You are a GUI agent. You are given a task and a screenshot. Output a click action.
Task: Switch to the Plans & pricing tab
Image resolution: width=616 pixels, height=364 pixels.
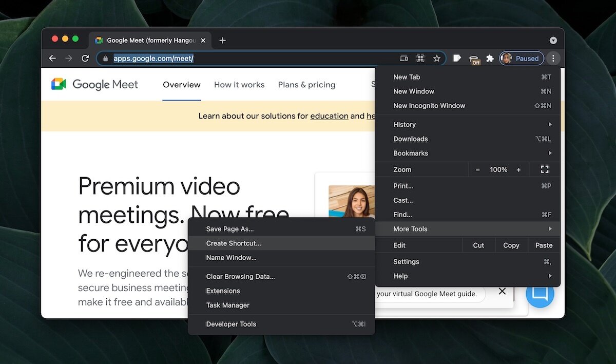306,84
